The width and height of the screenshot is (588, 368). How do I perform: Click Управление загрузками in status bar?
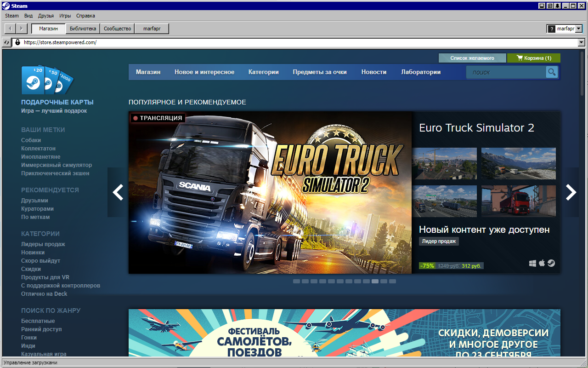pyautogui.click(x=31, y=362)
